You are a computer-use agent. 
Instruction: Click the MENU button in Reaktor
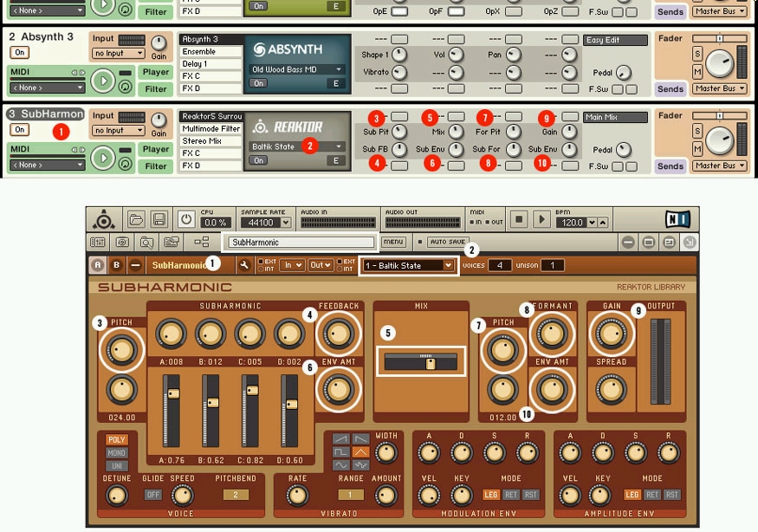pyautogui.click(x=393, y=242)
